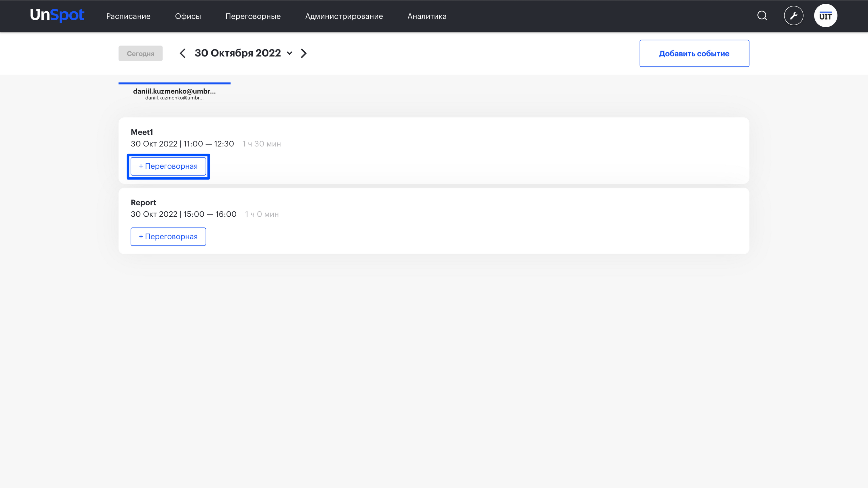Click the 1 ч 0 мин duration
This screenshot has height=488, width=868.
point(262,214)
